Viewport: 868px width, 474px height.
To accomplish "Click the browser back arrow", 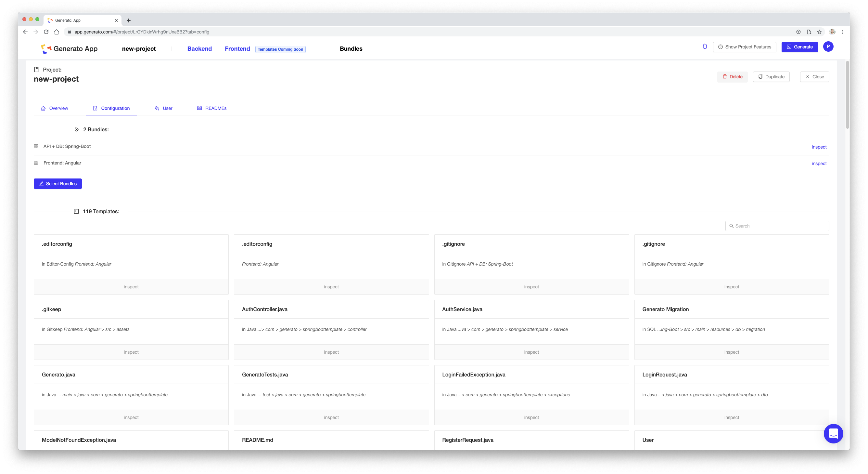I will pos(25,32).
